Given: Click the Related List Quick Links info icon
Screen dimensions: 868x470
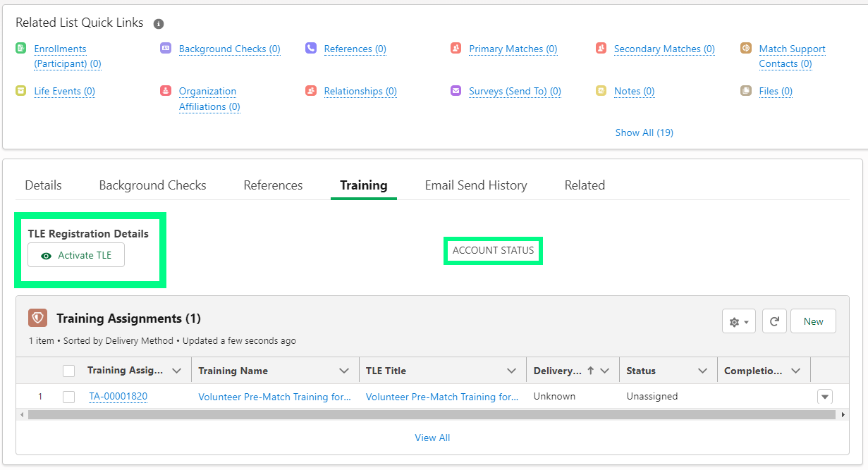Looking at the screenshot, I should [159, 24].
